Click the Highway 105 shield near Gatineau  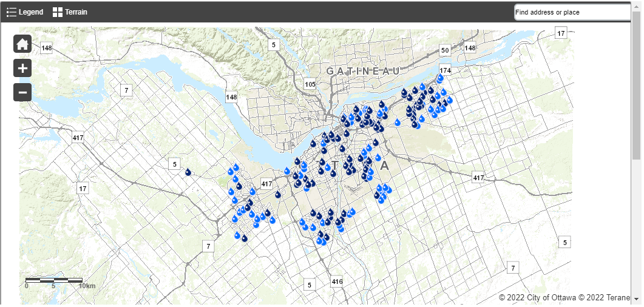(311, 84)
